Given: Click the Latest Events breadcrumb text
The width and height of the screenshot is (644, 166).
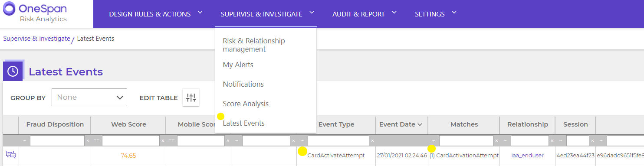Looking at the screenshot, I should [95, 39].
